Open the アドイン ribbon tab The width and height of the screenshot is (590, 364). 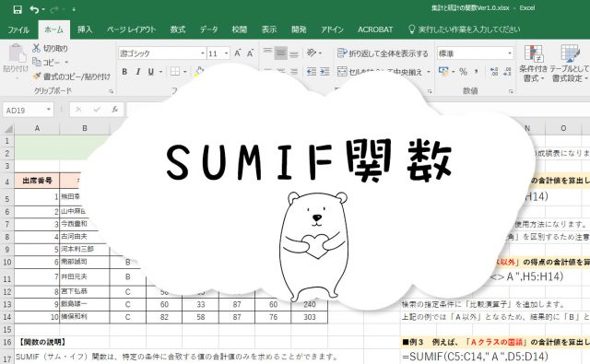tap(332, 29)
